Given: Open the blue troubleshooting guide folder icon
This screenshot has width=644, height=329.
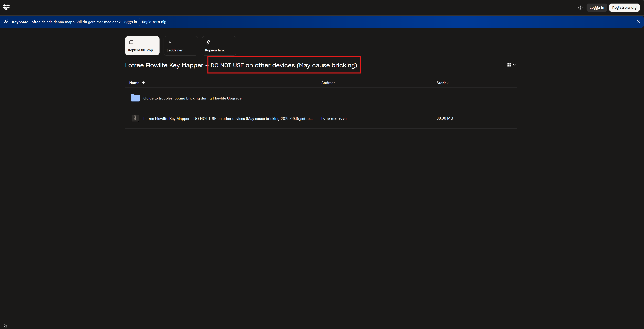Looking at the screenshot, I should pos(135,98).
